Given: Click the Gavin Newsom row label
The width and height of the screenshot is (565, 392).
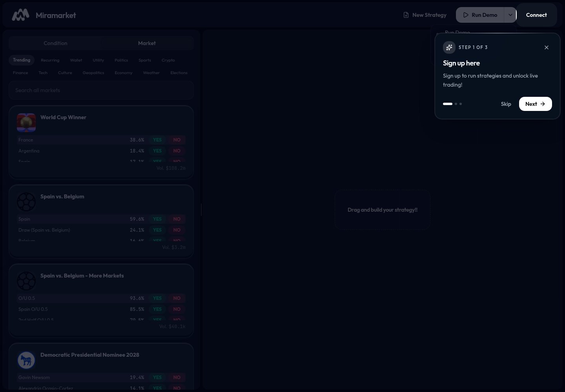Looking at the screenshot, I should tap(34, 377).
